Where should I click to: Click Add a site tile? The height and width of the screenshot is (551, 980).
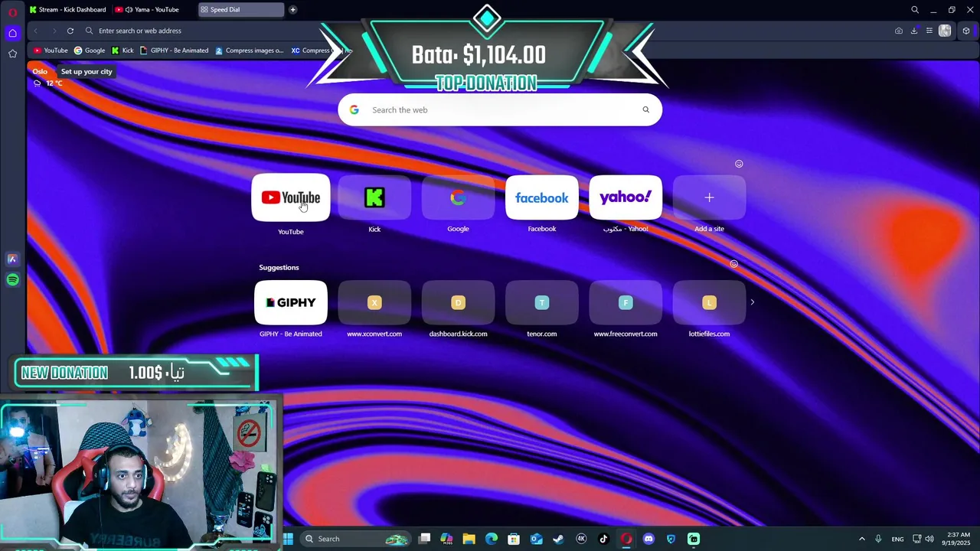[x=709, y=197]
